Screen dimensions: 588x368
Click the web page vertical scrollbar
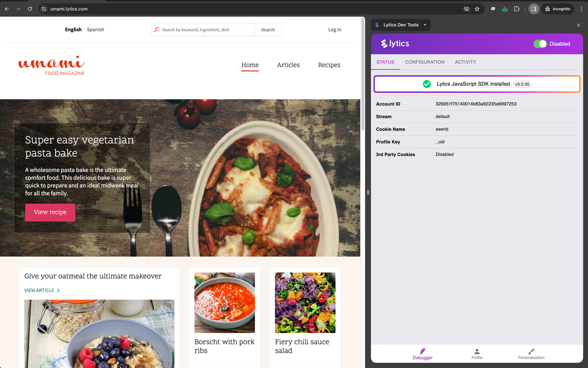pos(362,74)
